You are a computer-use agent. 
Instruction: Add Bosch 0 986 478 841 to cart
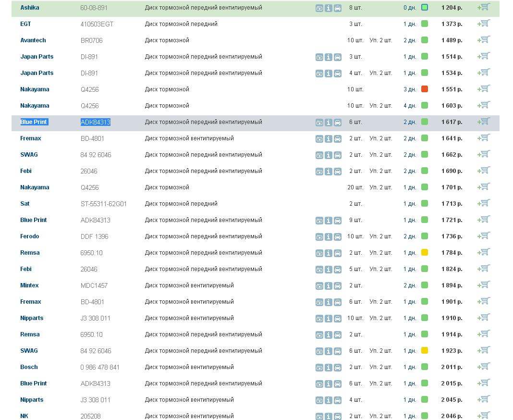click(484, 367)
